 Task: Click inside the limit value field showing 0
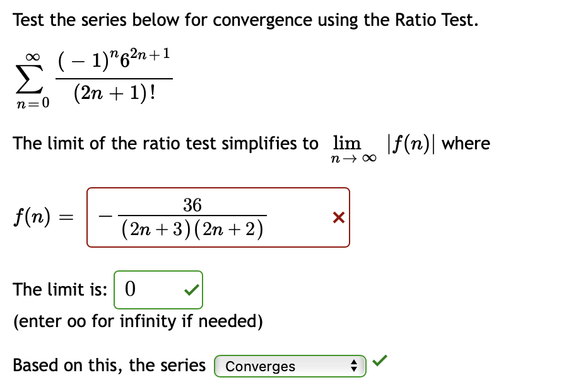point(151,289)
